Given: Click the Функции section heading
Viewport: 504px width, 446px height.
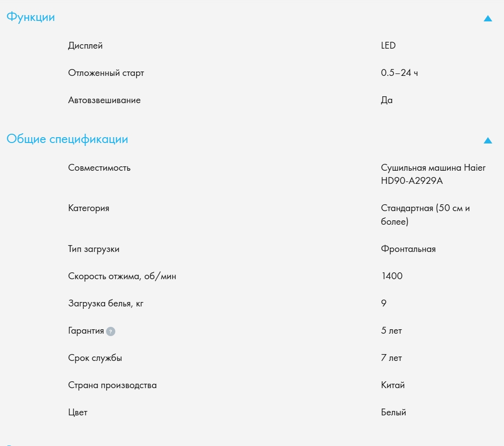Looking at the screenshot, I should click(31, 18).
